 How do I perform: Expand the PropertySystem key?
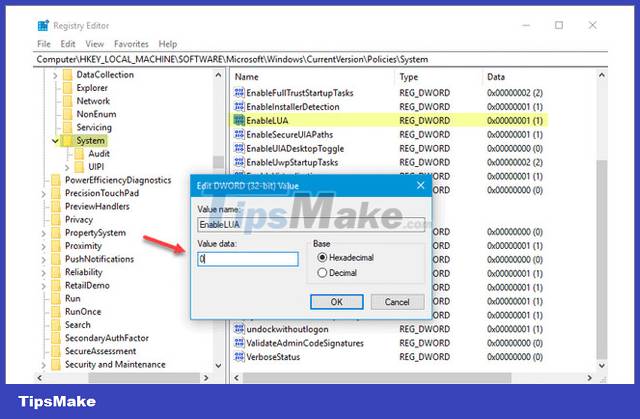click(x=44, y=233)
